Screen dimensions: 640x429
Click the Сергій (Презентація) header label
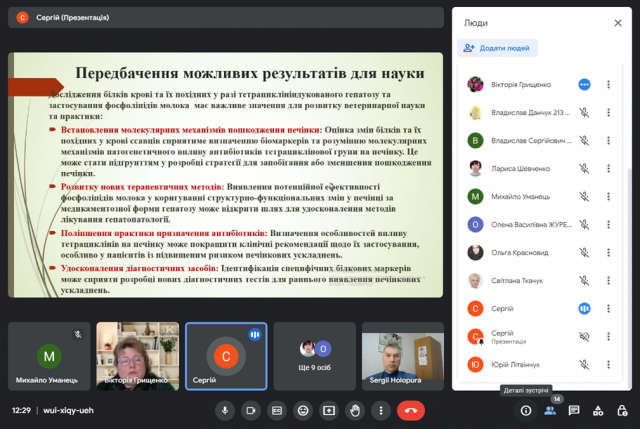[72, 18]
